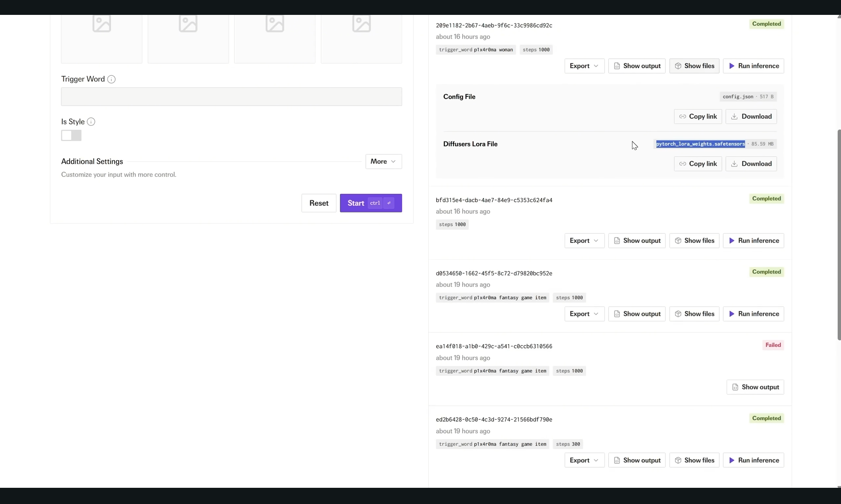
Task: Click into the Trigger Word input field
Action: 231,97
